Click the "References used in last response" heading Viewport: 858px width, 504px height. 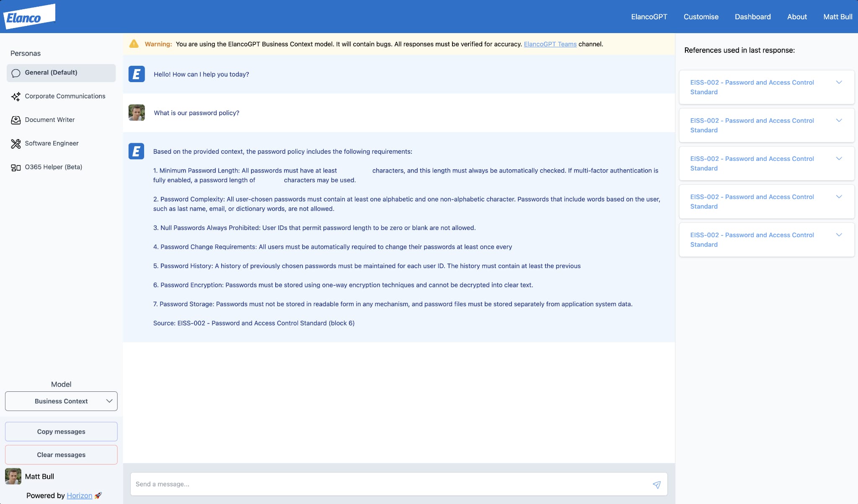739,50
